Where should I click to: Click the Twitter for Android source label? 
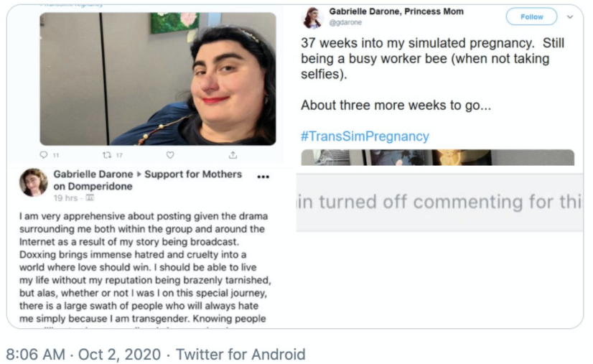pos(241,355)
